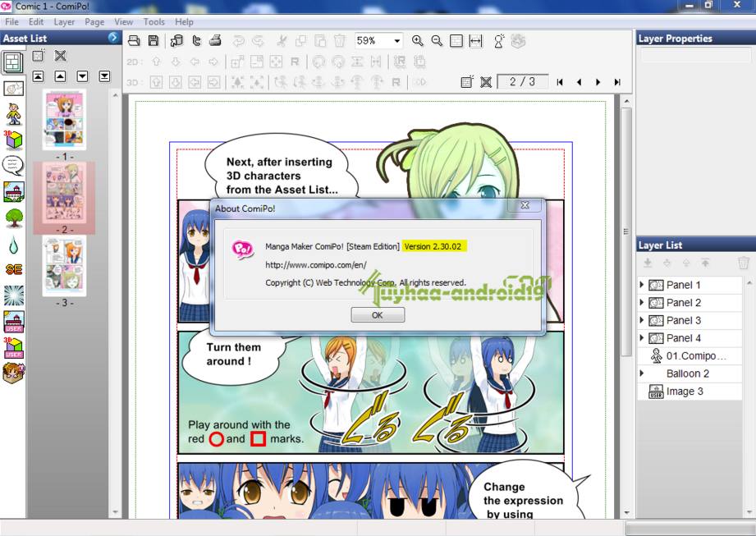Screen dimensions: 756x536
Task: Go to the next page button
Action: click(x=598, y=82)
